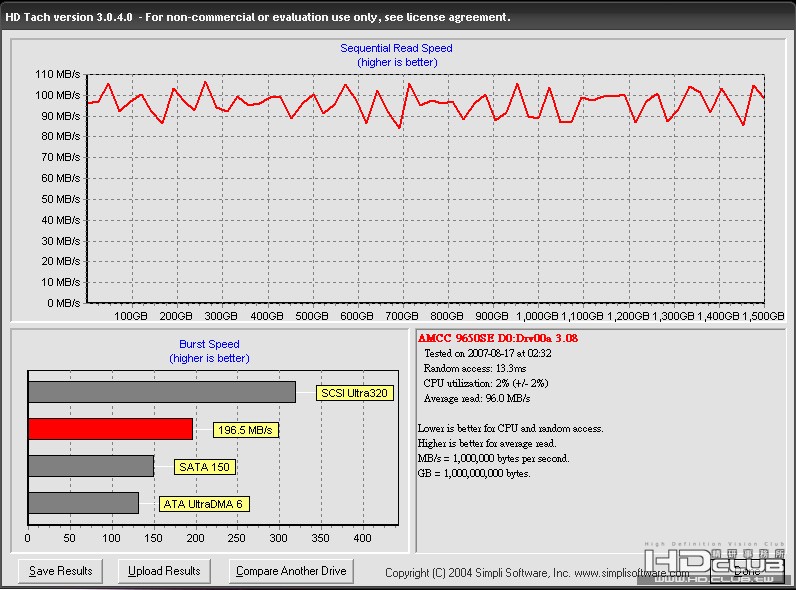Click the SCSI Ultra320 yellow label
The width and height of the screenshot is (796, 590).
click(355, 393)
